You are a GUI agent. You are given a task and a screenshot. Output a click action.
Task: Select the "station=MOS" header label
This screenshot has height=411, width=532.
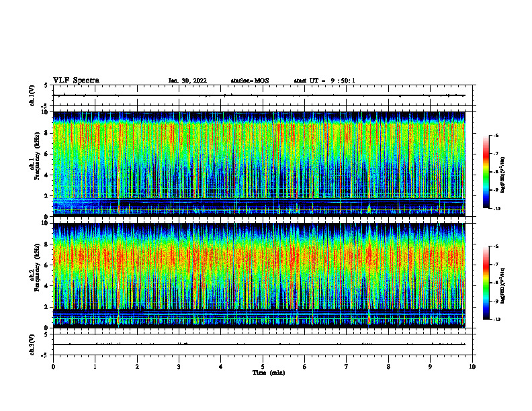point(250,81)
